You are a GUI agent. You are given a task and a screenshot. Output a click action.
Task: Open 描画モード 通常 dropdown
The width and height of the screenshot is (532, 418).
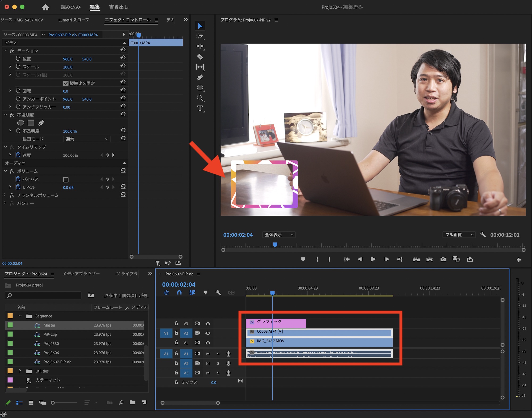coord(87,139)
